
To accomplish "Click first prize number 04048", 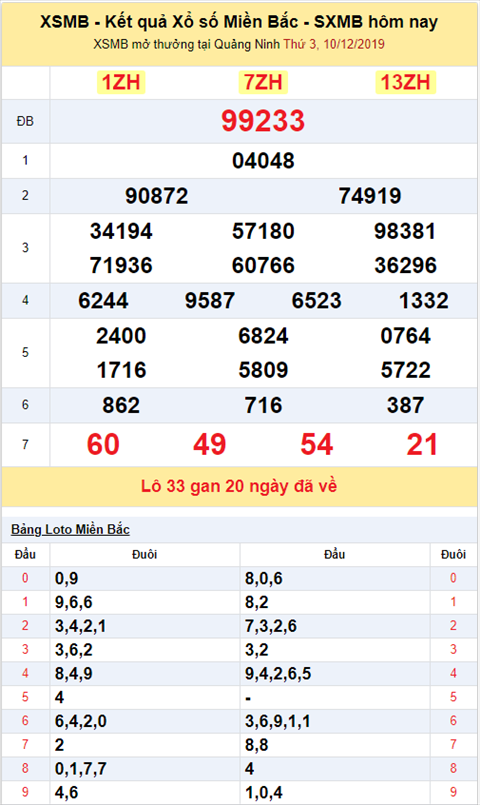I will click(x=263, y=161).
